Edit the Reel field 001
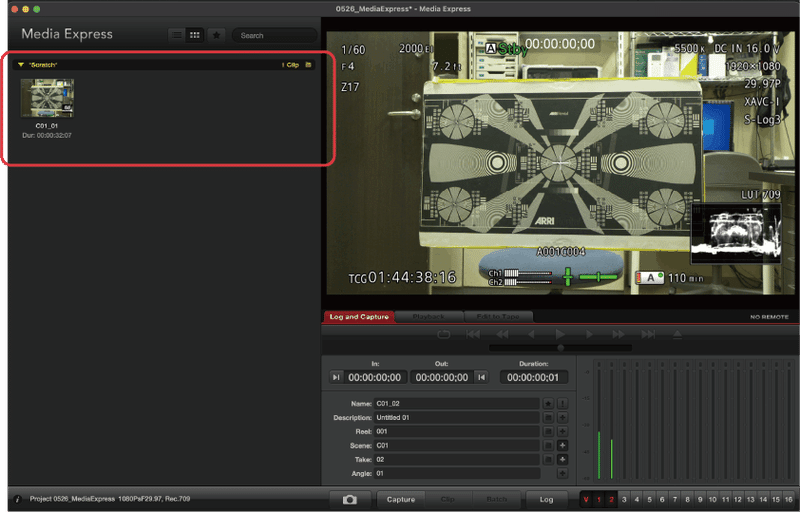Viewport: 800px width, 512px height. pyautogui.click(x=457, y=431)
